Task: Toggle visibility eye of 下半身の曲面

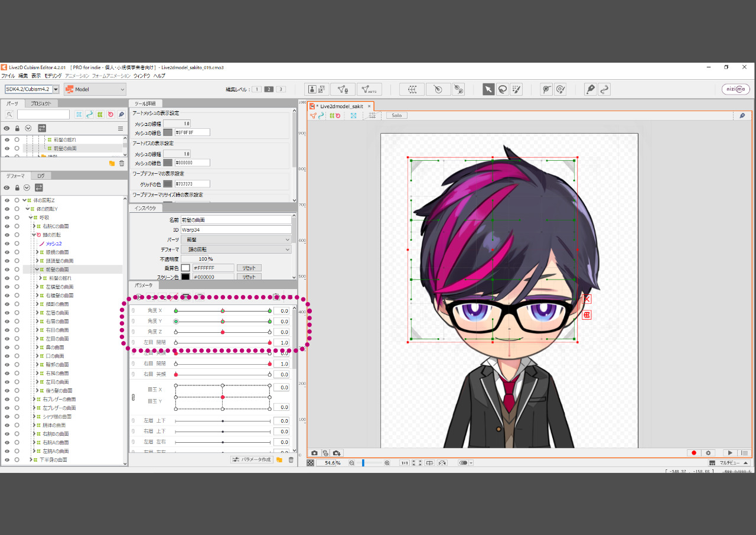Action: [x=7, y=459]
